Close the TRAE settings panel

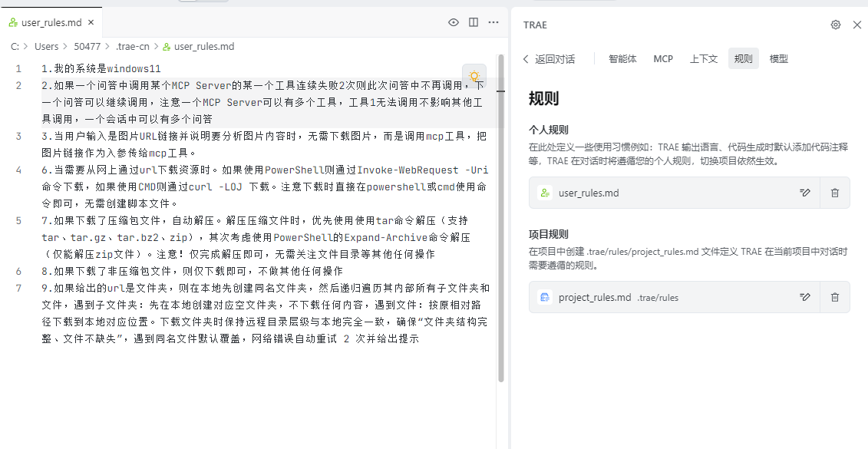click(x=857, y=25)
